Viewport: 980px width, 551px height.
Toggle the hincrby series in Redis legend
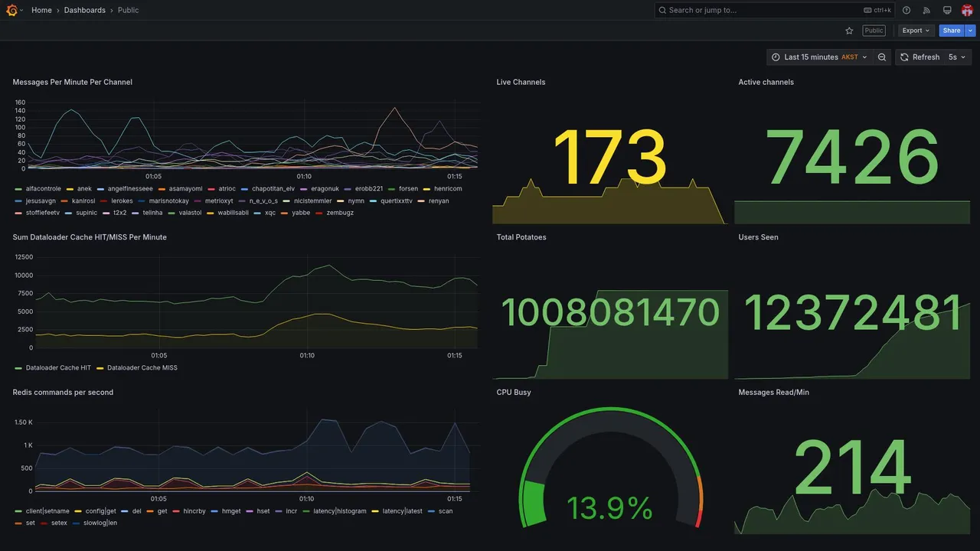point(189,511)
